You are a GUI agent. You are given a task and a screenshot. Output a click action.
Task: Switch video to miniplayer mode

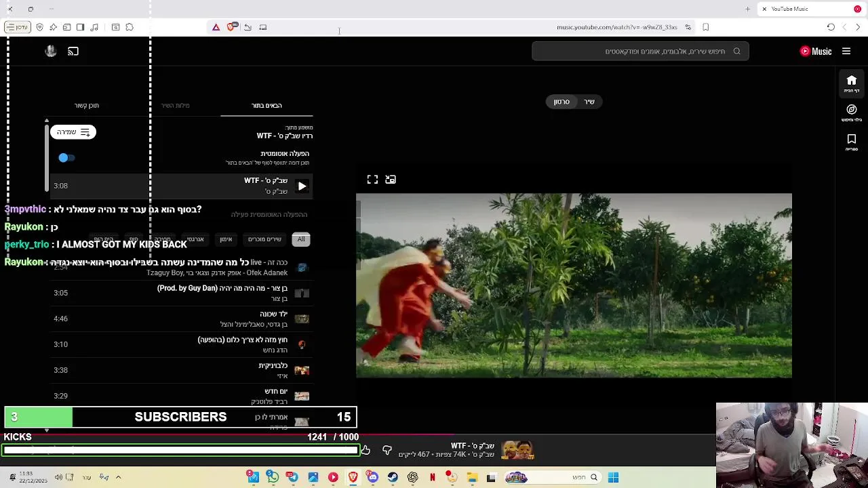[x=391, y=180]
